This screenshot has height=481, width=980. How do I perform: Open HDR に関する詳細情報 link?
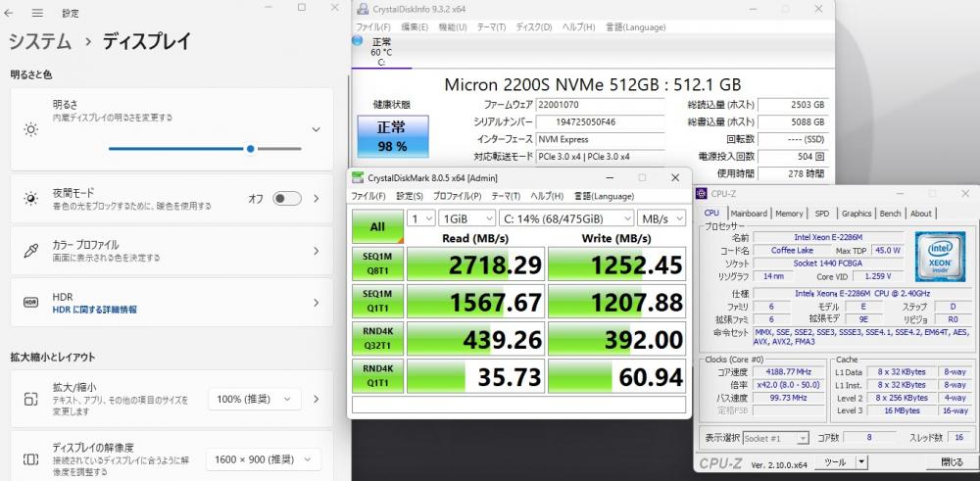[x=94, y=310]
